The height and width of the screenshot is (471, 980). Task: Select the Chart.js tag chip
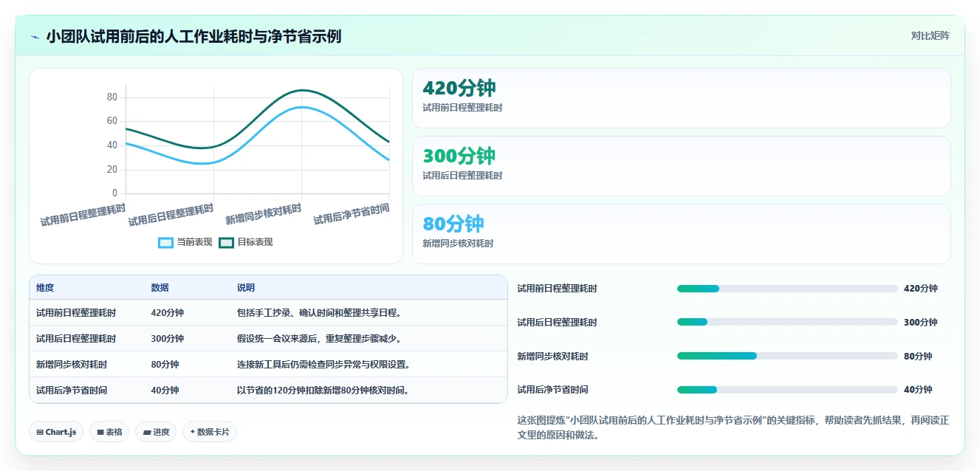click(x=56, y=432)
